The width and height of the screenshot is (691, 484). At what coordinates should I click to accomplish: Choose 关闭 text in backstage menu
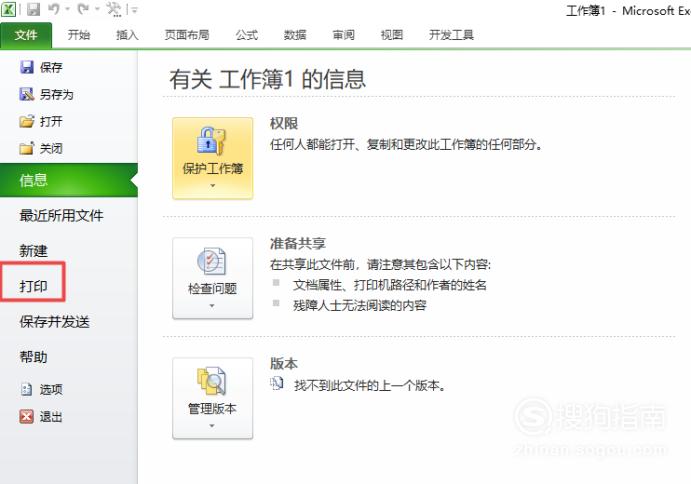click(x=51, y=148)
